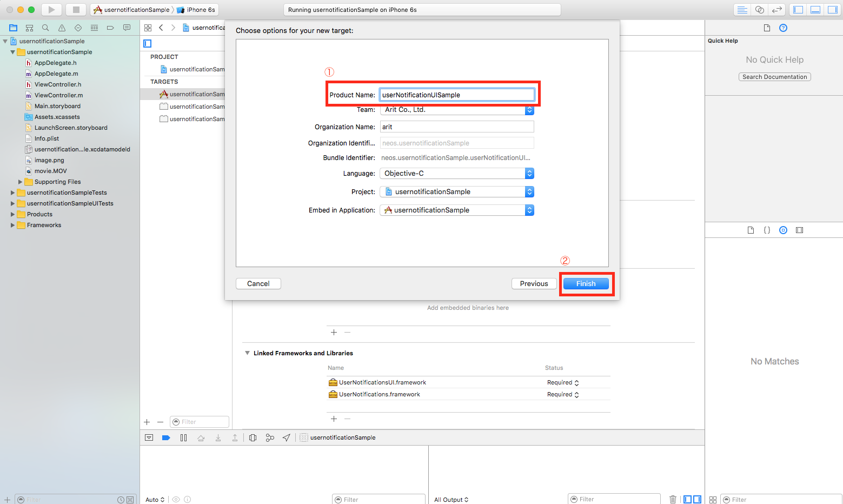The width and height of the screenshot is (843, 504).
Task: Expand the usernotificationSampleTests folder
Action: click(x=12, y=193)
